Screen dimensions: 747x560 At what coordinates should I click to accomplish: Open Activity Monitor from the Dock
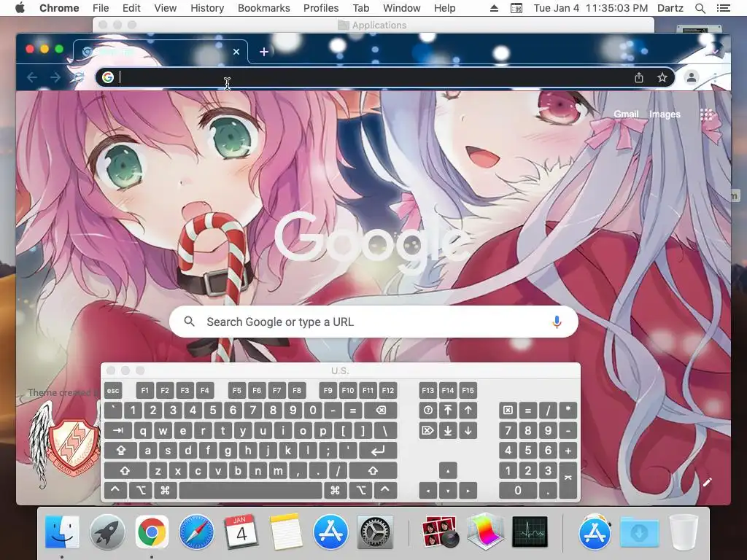pos(530,532)
